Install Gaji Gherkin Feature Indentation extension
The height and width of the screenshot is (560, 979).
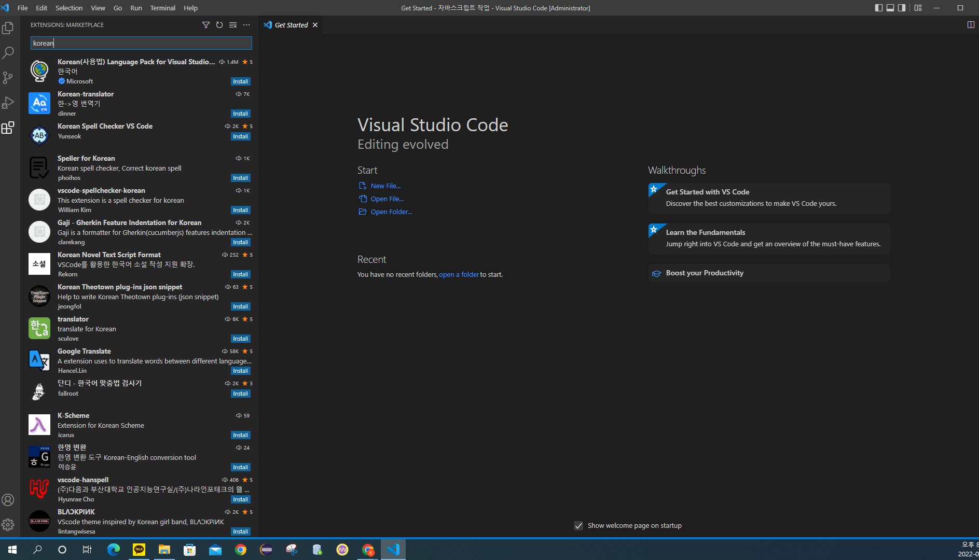pos(240,242)
